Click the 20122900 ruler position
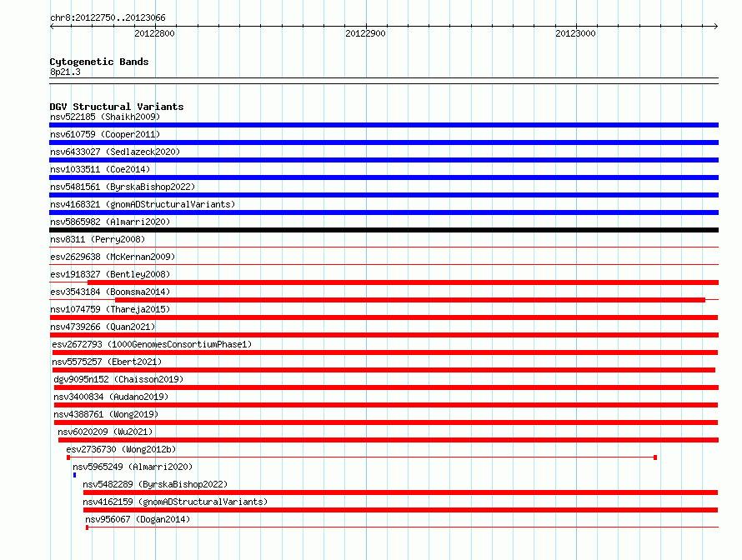Image resolution: width=742 pixels, height=560 pixels. (365, 33)
